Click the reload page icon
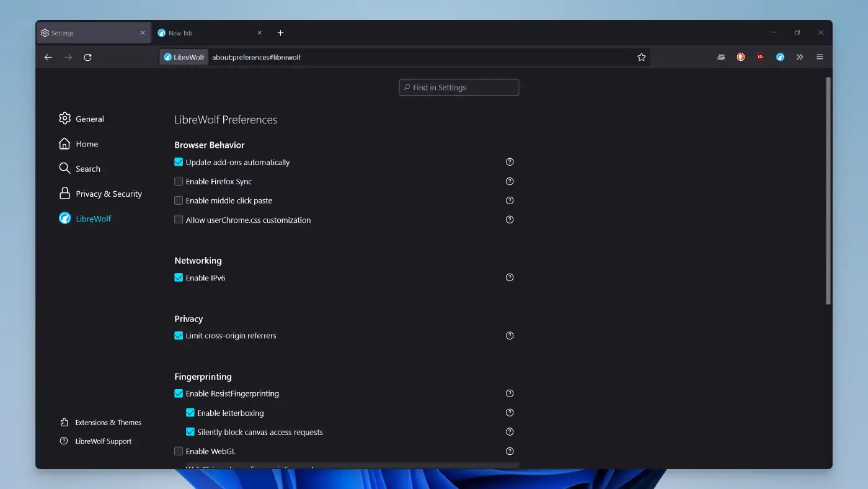 pyautogui.click(x=88, y=57)
